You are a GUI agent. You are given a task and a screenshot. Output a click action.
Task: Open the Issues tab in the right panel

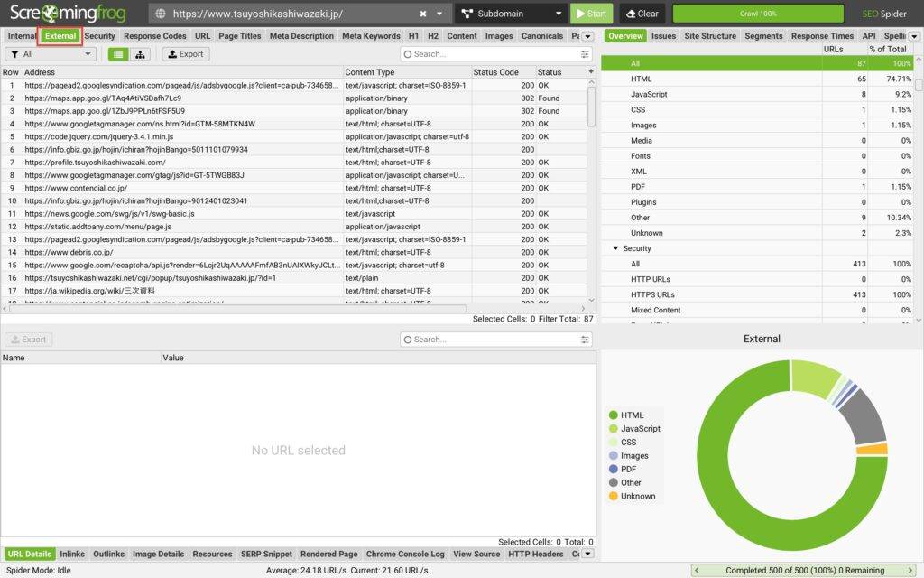tap(663, 36)
